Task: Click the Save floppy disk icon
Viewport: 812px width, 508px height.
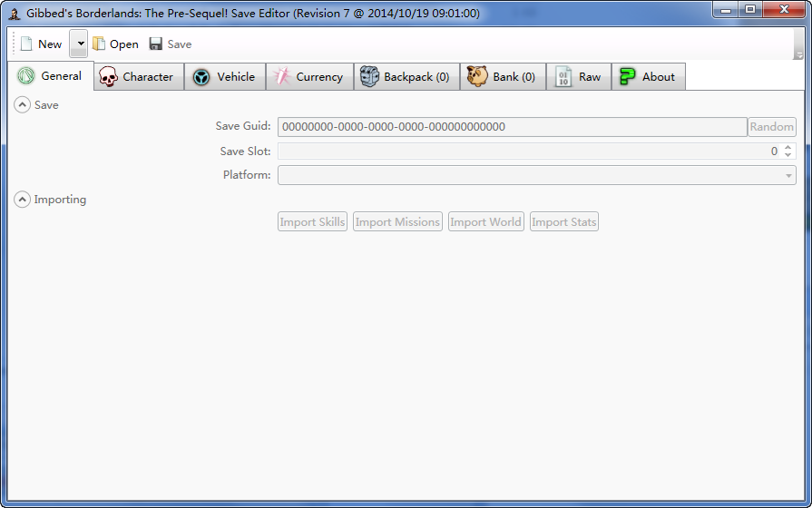Action: pos(155,44)
